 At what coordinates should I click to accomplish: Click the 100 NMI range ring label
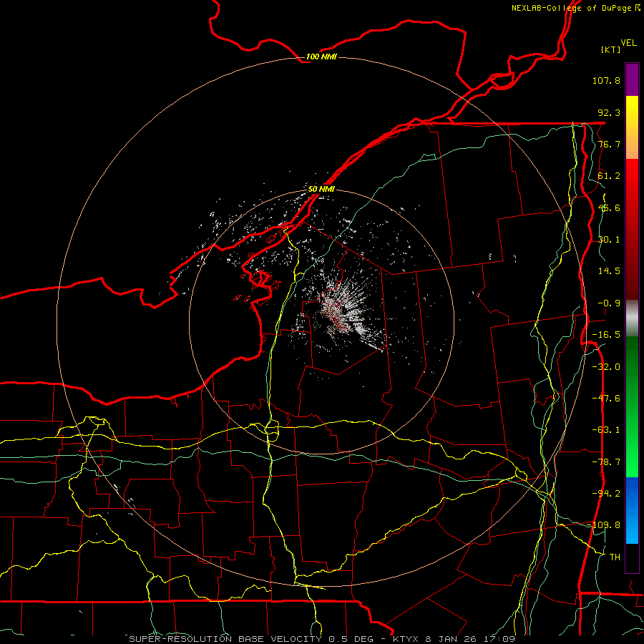tap(321, 57)
